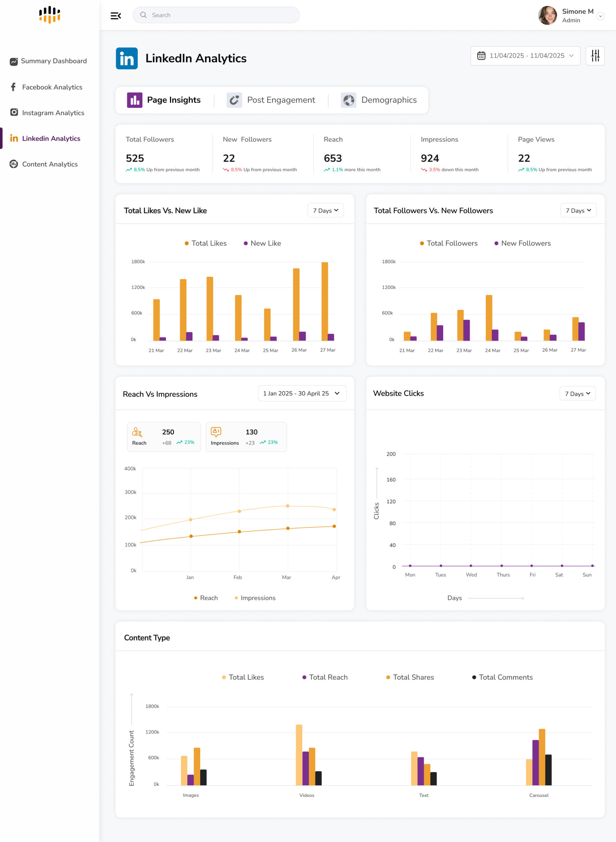The width and height of the screenshot is (616, 842).
Task: Toggle Total Likes legend in Content Type
Action: pyautogui.click(x=243, y=677)
